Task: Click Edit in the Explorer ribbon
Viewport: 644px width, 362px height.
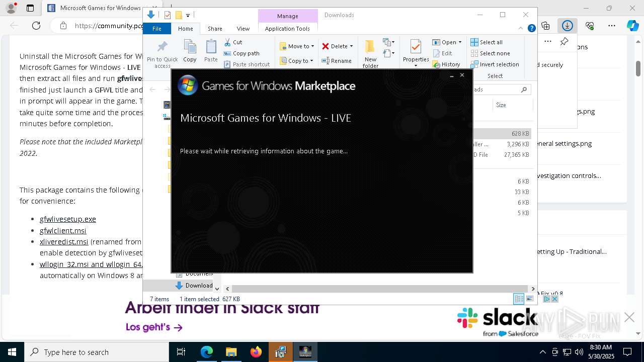Action: [x=442, y=53]
